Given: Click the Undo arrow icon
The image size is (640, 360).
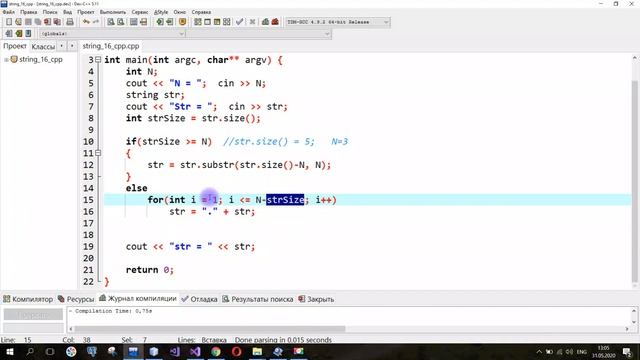Looking at the screenshot, I should pyautogui.click(x=86, y=22).
